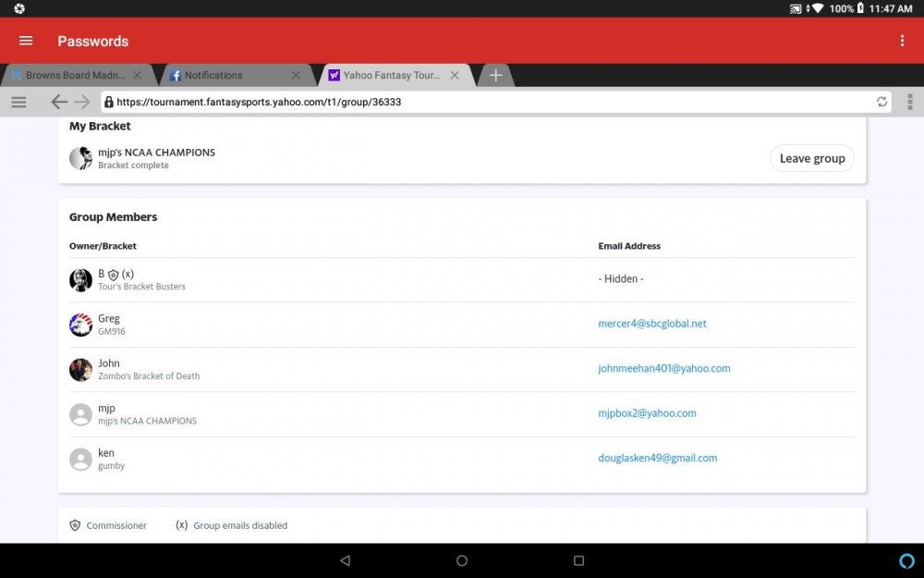The image size is (924, 578).
Task: Open Zombo's Bracket of Death
Action: click(149, 376)
